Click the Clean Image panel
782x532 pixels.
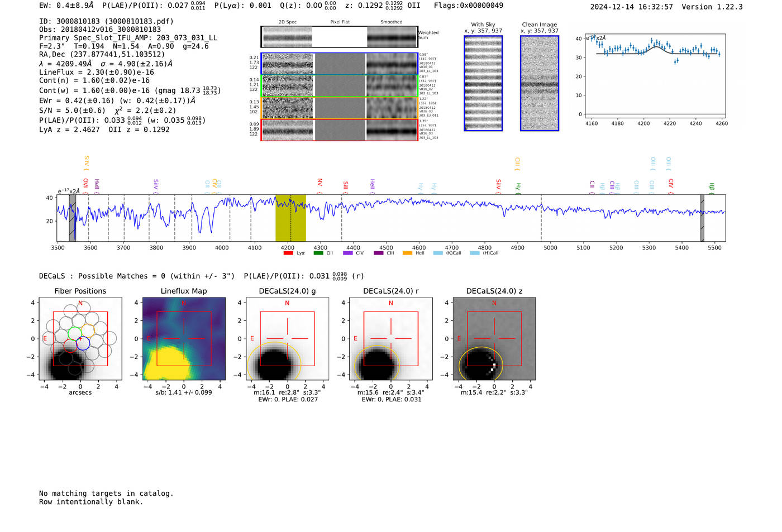click(x=540, y=83)
